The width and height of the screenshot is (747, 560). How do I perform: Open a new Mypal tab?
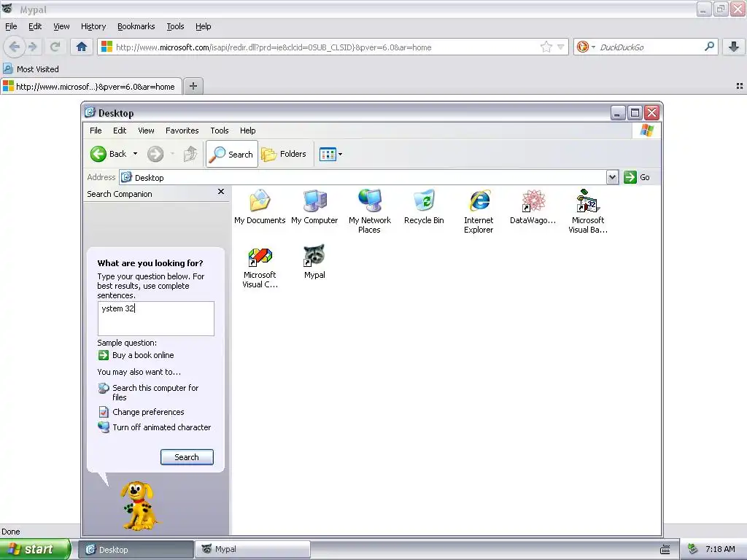[193, 86]
